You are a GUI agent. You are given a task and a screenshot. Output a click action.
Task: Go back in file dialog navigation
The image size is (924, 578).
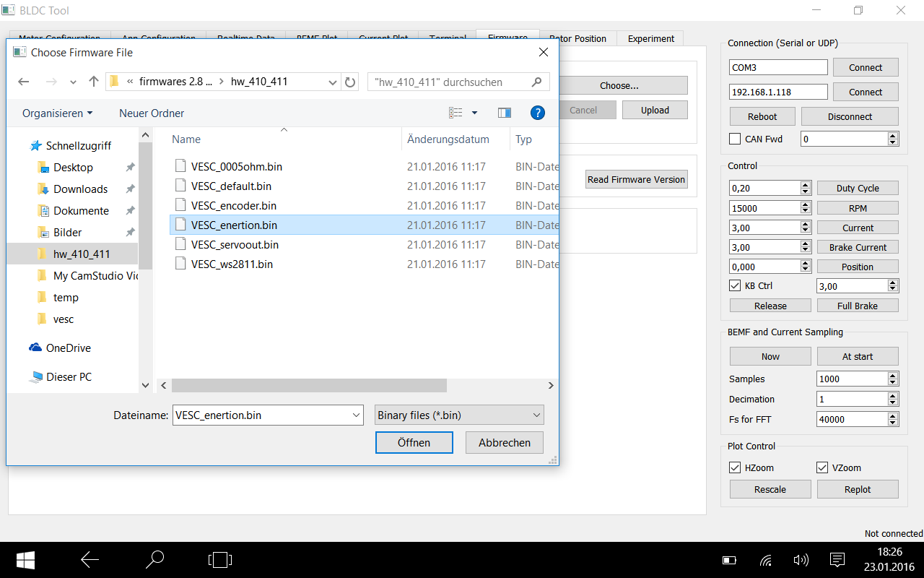click(x=23, y=82)
